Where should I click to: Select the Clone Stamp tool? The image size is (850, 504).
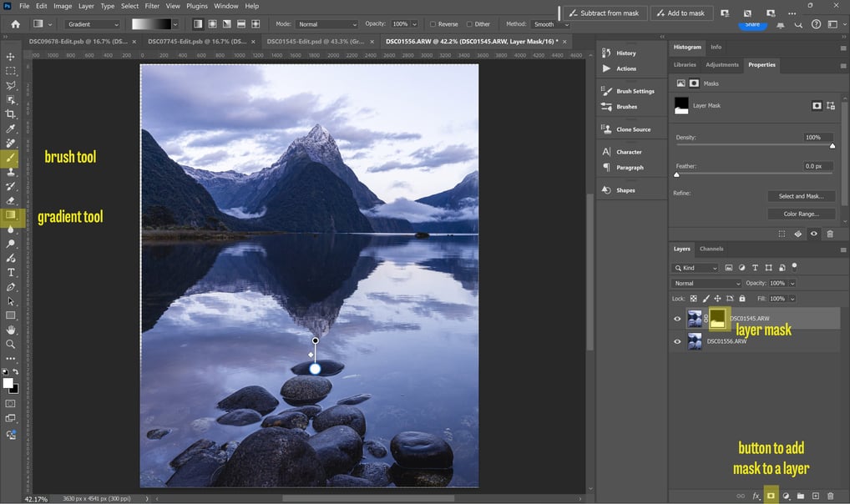pyautogui.click(x=10, y=172)
